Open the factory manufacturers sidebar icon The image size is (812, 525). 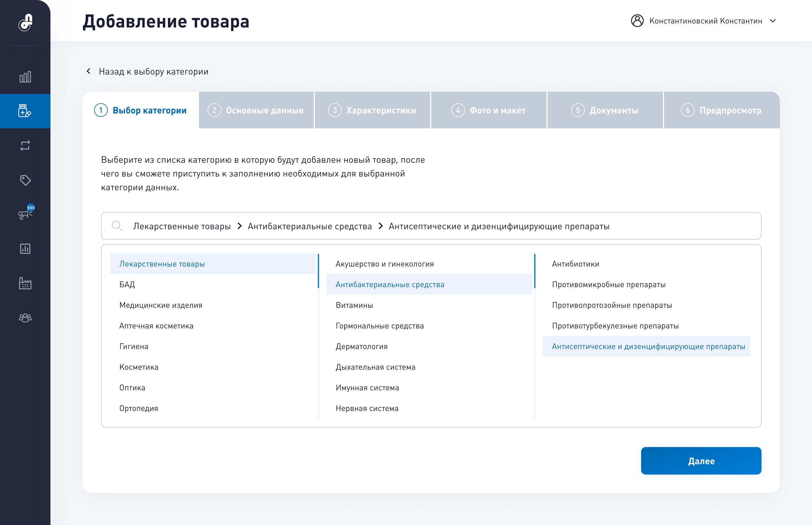[x=25, y=283]
